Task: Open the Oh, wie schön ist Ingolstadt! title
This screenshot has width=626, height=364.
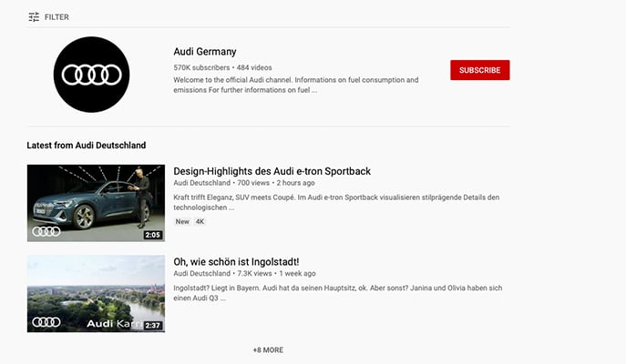Action: 236,262
